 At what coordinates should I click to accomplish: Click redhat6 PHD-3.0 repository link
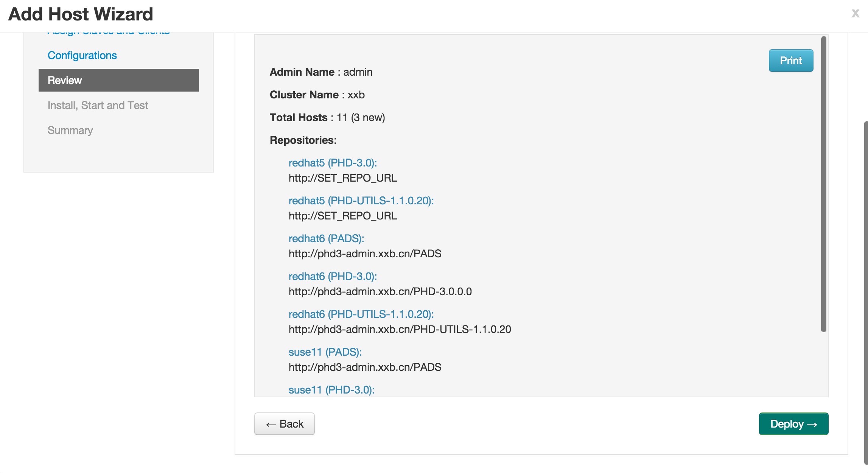point(333,276)
